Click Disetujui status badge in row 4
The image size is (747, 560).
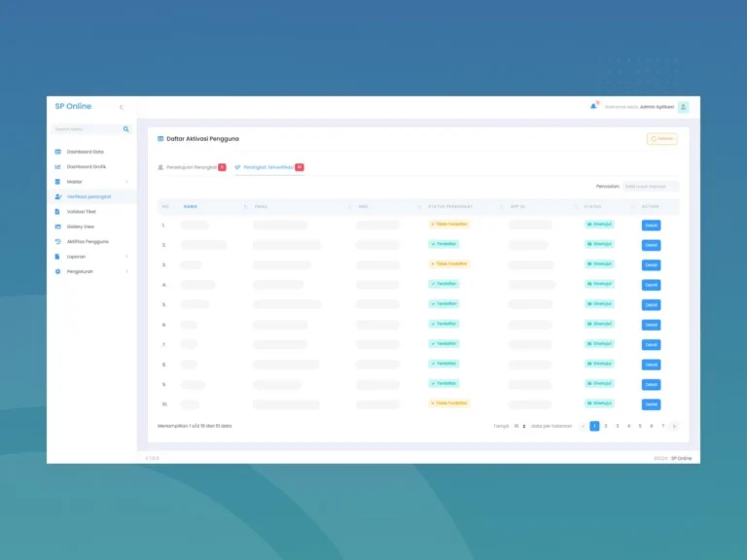point(599,284)
